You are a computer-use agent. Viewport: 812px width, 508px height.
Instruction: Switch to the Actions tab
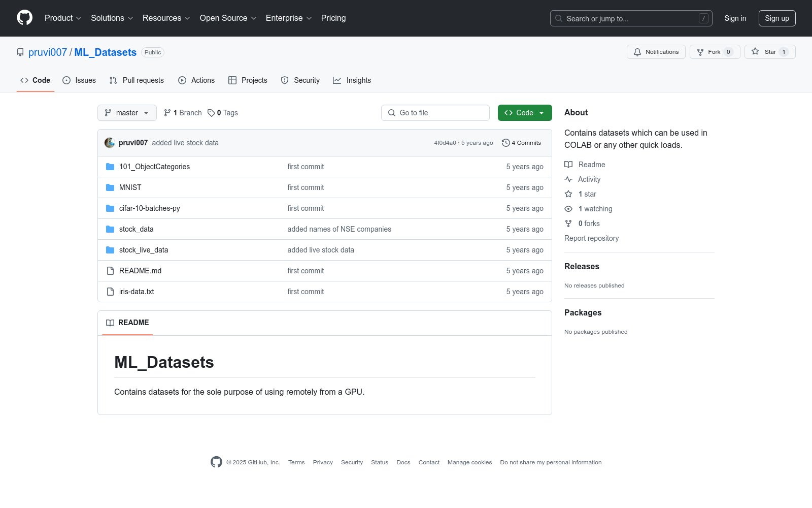coord(196,80)
